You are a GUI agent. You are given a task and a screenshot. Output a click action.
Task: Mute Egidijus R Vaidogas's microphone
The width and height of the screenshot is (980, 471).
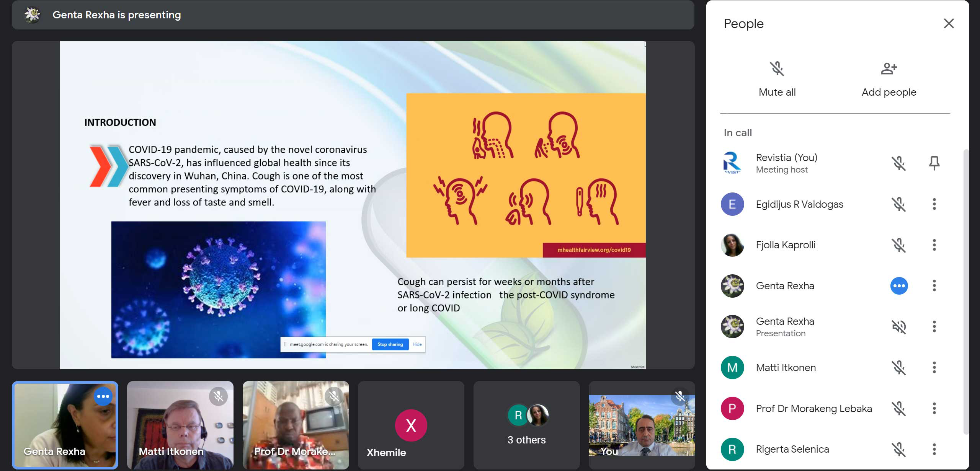tap(899, 204)
